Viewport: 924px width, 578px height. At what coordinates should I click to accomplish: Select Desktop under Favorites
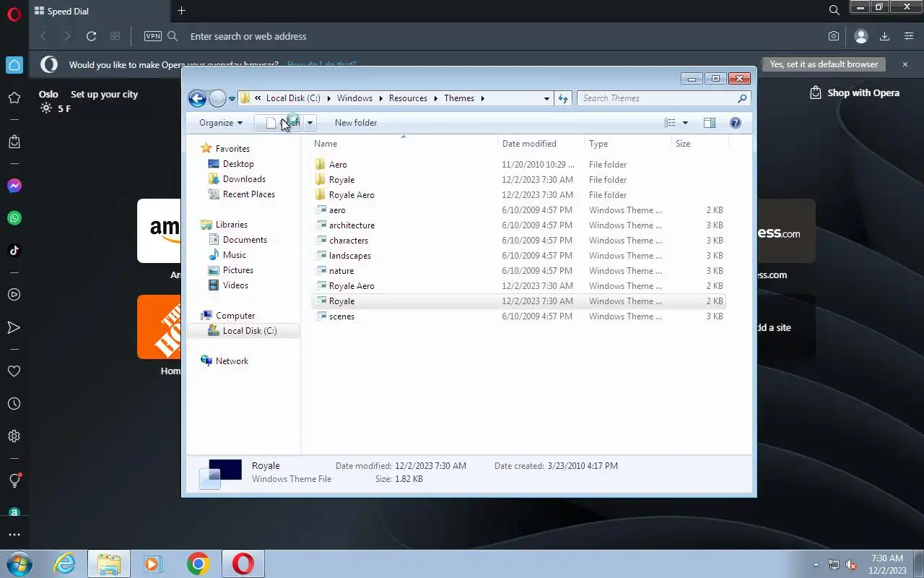(238, 164)
